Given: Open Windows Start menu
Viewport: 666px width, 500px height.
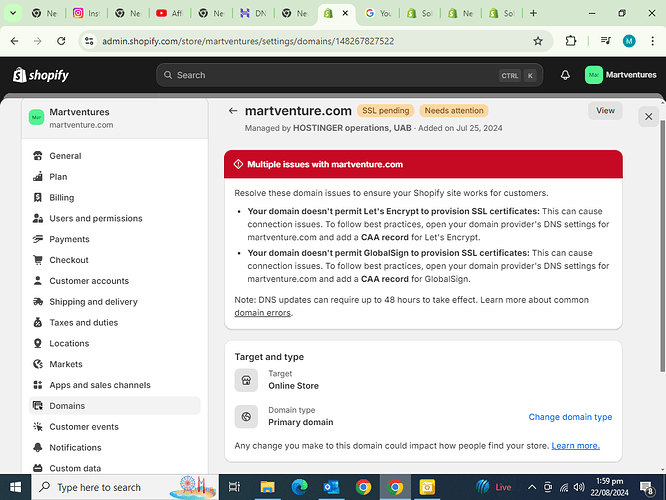Looking at the screenshot, I should (15, 487).
